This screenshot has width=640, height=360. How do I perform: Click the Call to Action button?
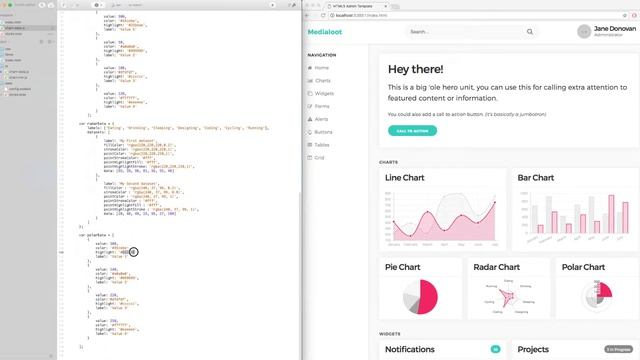tap(412, 131)
